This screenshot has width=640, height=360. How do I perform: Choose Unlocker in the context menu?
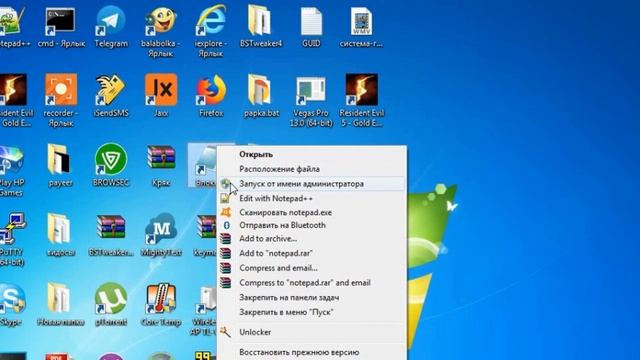tap(312, 332)
